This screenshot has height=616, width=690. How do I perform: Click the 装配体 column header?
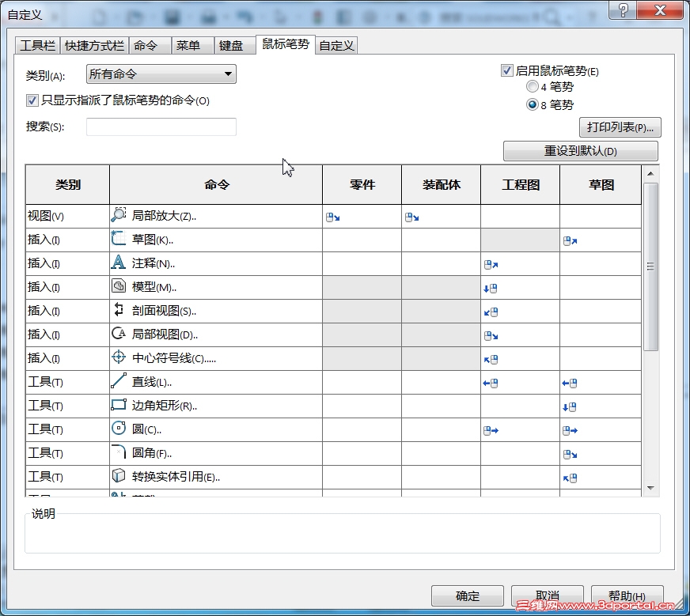click(x=442, y=185)
